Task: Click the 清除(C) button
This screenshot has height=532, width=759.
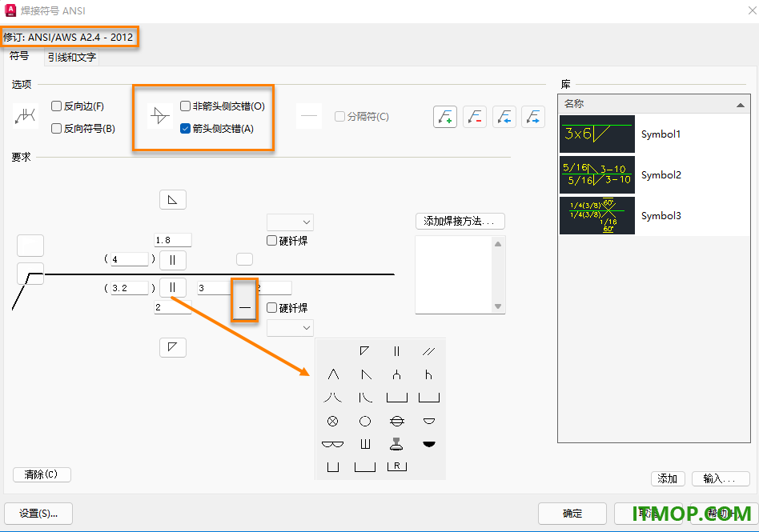Action: 42,474
